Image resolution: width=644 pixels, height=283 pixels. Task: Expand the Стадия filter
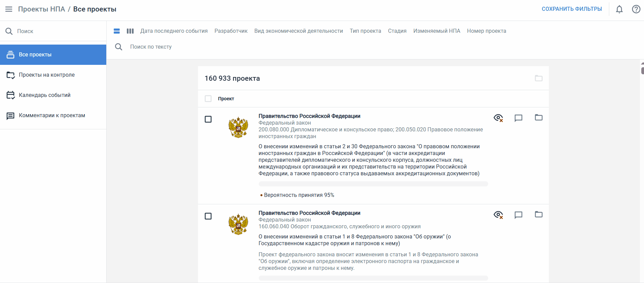(397, 31)
